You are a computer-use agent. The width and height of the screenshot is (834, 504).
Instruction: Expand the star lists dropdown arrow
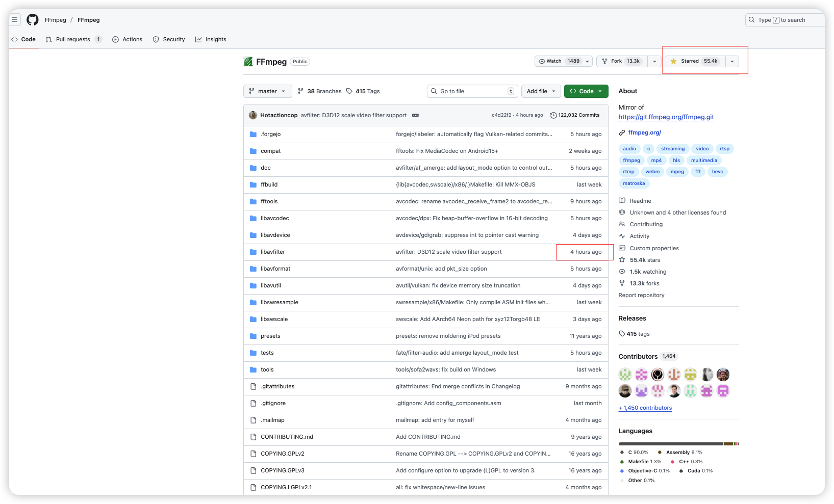coord(732,61)
